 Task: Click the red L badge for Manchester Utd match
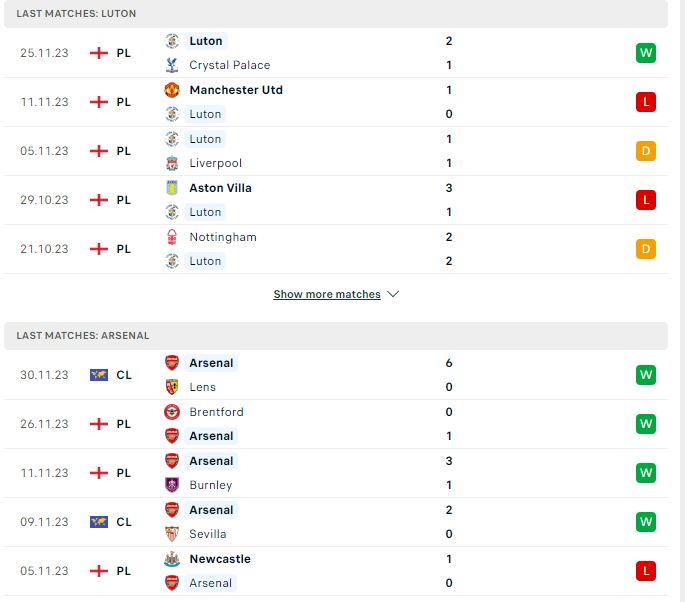point(646,102)
